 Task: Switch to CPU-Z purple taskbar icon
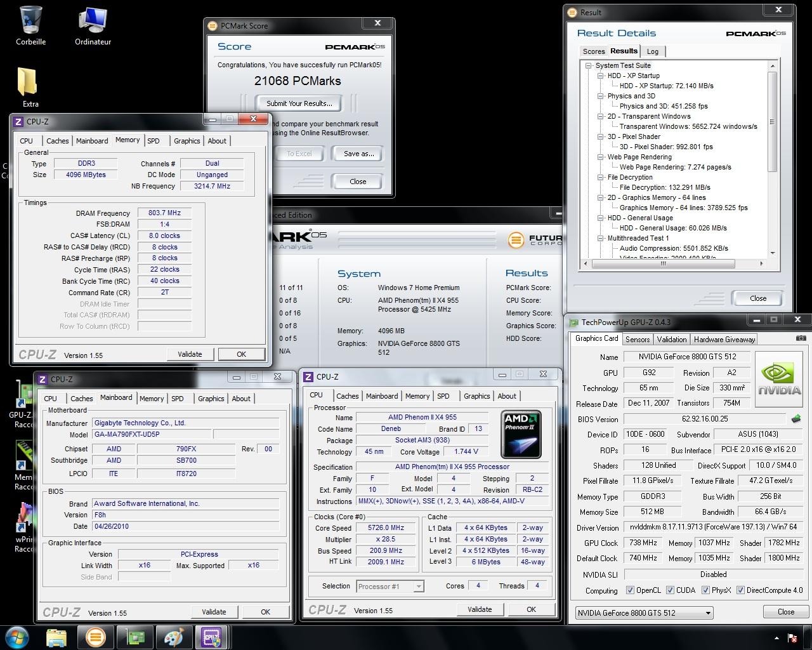211,637
